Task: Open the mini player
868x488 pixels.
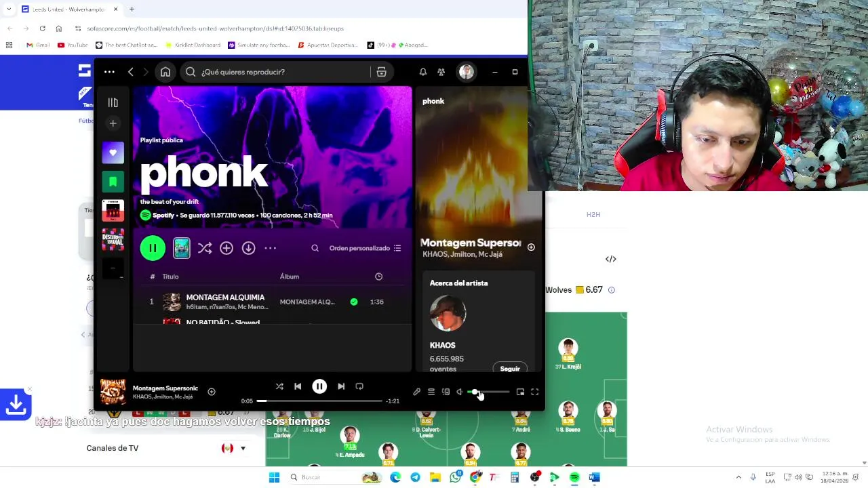Action: (520, 392)
